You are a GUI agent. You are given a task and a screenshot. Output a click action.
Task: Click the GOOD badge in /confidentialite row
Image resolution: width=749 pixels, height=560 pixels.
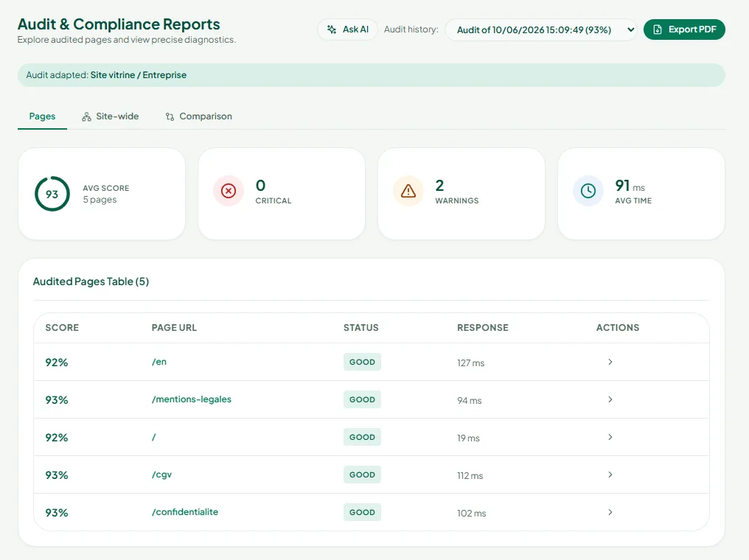click(x=362, y=512)
